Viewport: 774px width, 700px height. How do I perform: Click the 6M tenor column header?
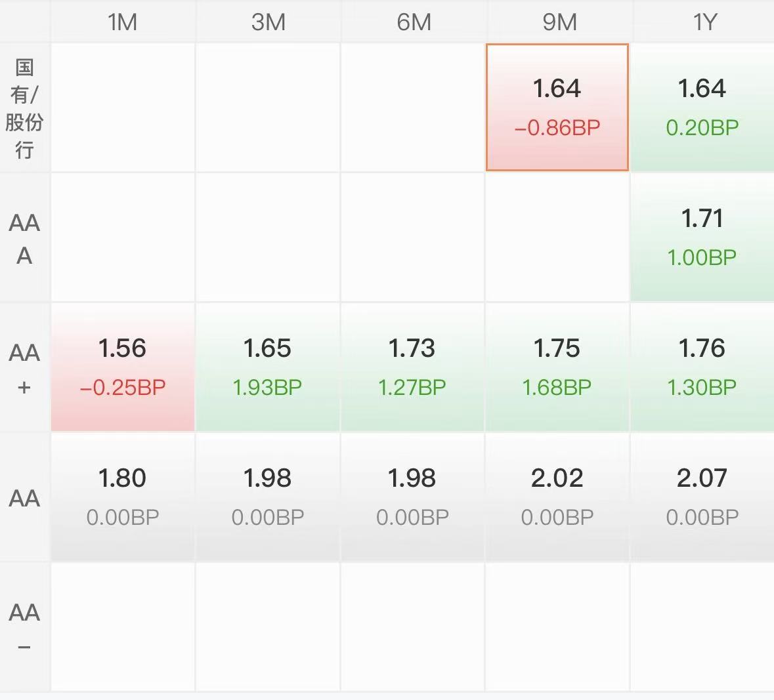pos(414,22)
